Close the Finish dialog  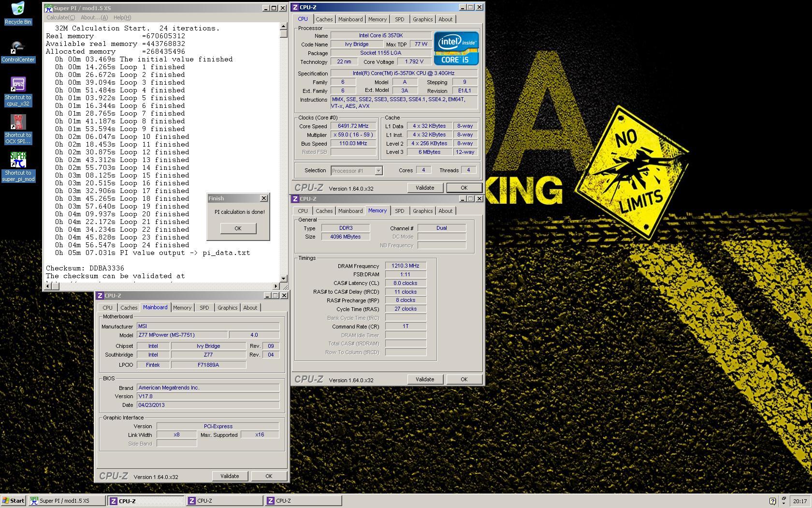264,198
